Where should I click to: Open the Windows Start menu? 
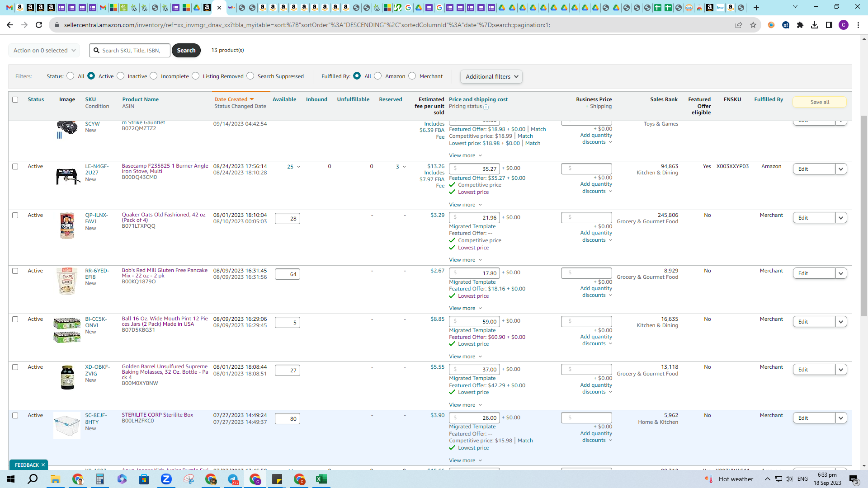click(x=11, y=479)
